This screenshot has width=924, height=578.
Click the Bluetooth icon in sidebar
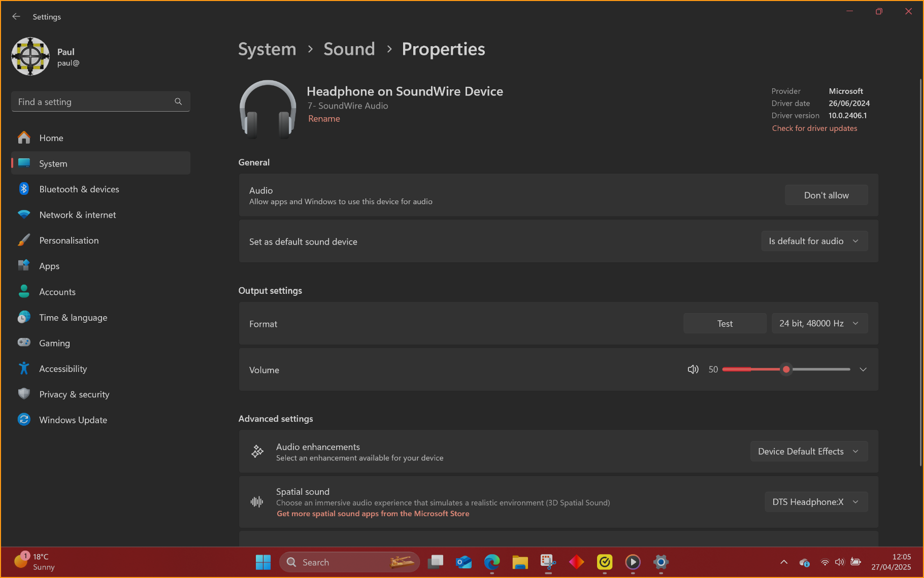pyautogui.click(x=24, y=189)
